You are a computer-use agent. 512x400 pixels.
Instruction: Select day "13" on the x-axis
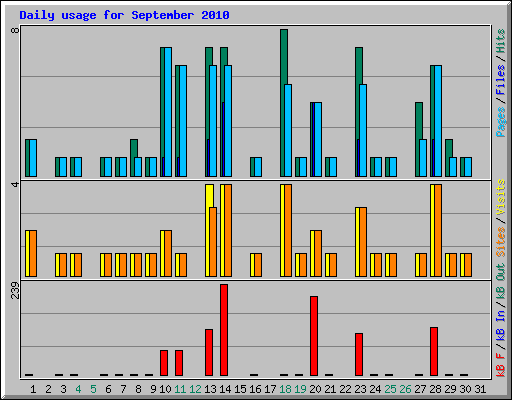[210, 389]
